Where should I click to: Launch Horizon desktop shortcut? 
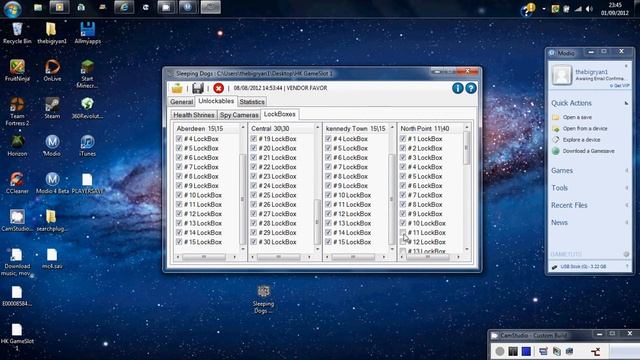(x=17, y=146)
